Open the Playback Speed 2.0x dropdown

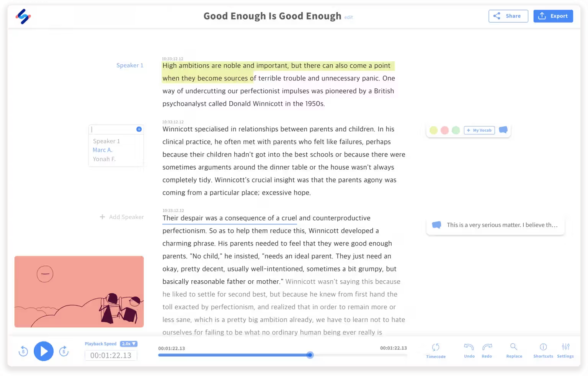tap(129, 344)
